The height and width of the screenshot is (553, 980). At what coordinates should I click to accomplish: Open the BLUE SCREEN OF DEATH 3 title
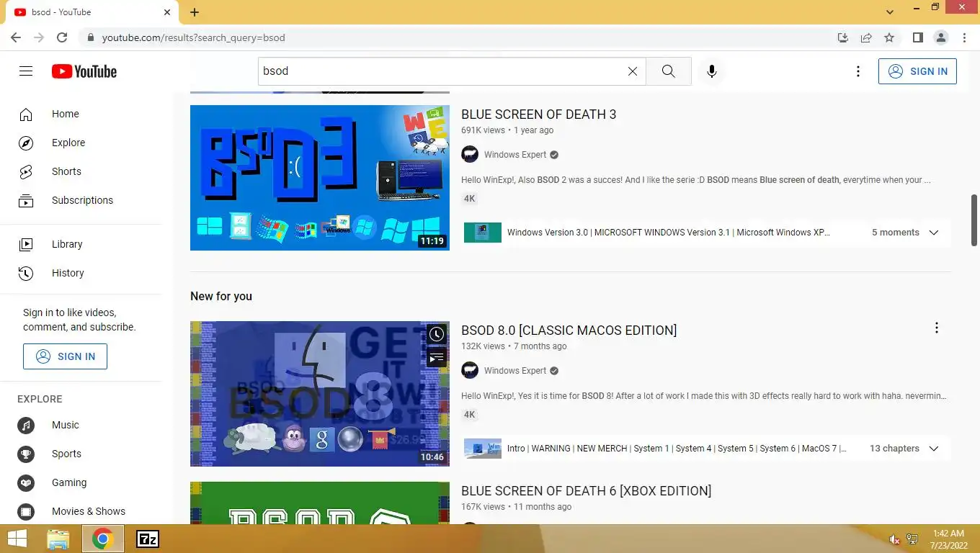pyautogui.click(x=538, y=114)
